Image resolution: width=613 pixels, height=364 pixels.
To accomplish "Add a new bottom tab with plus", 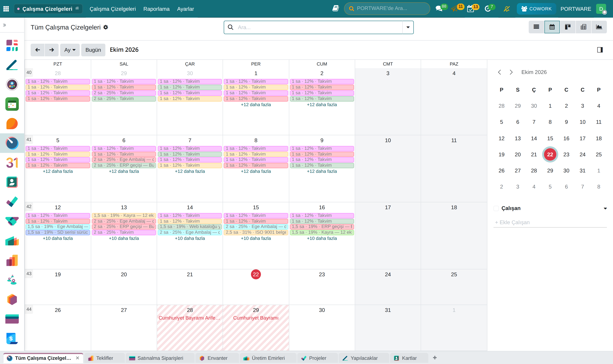I will point(435,358).
